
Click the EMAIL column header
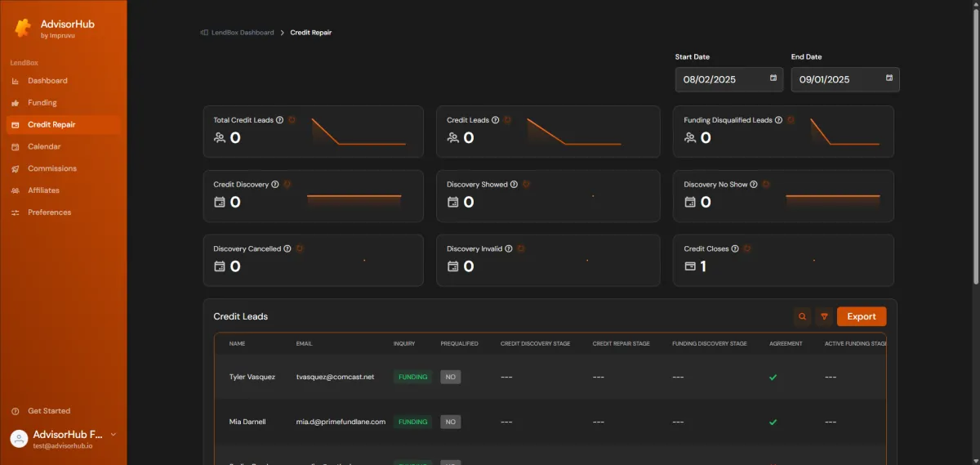[x=305, y=344]
